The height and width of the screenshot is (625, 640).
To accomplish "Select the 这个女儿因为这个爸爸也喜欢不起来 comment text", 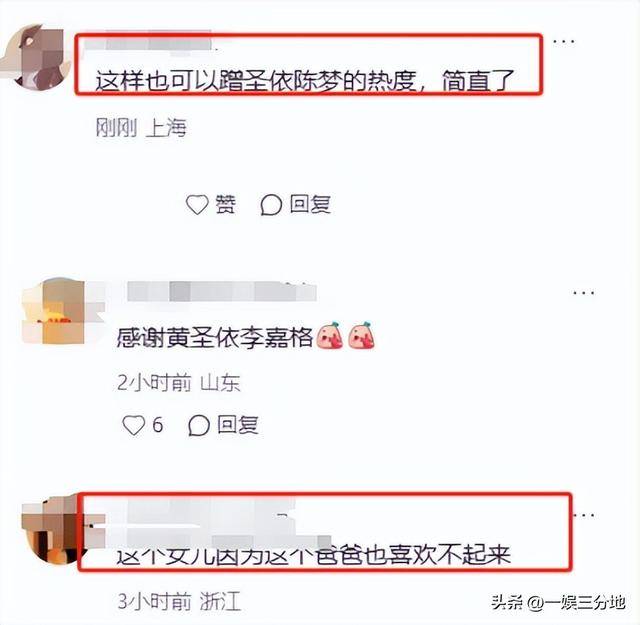I will click(x=313, y=555).
